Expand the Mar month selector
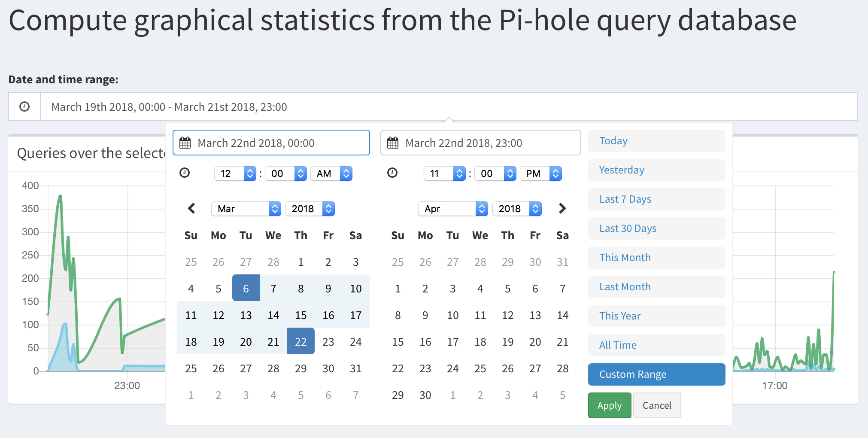 246,209
